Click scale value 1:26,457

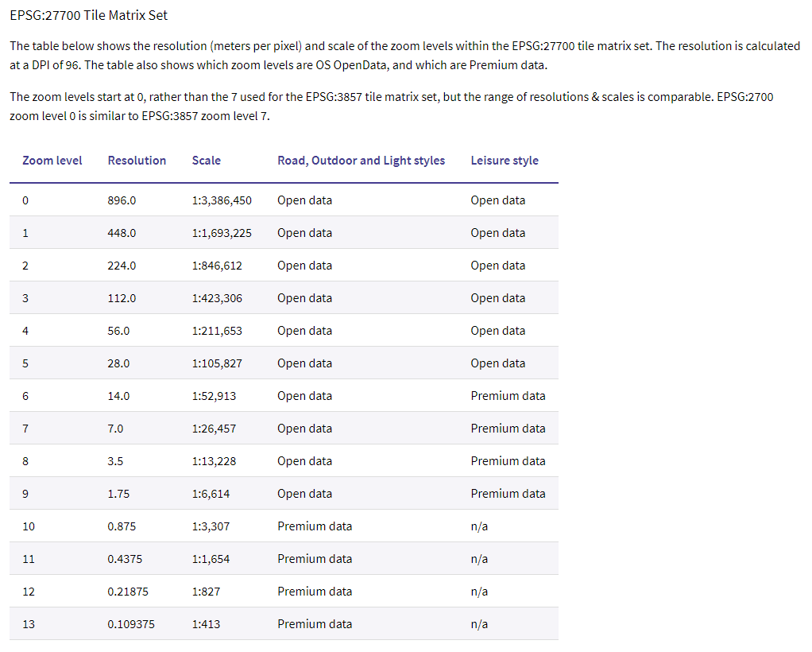(x=214, y=429)
